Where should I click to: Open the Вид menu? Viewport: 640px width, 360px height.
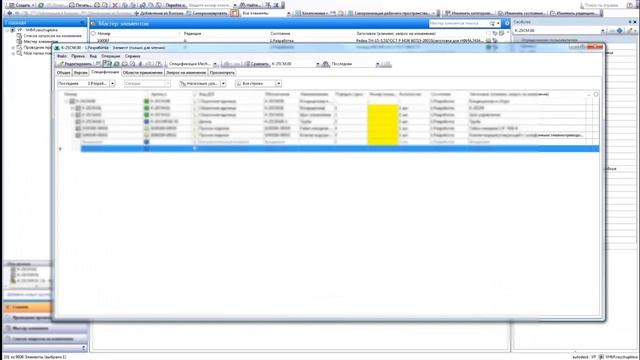(x=93, y=56)
